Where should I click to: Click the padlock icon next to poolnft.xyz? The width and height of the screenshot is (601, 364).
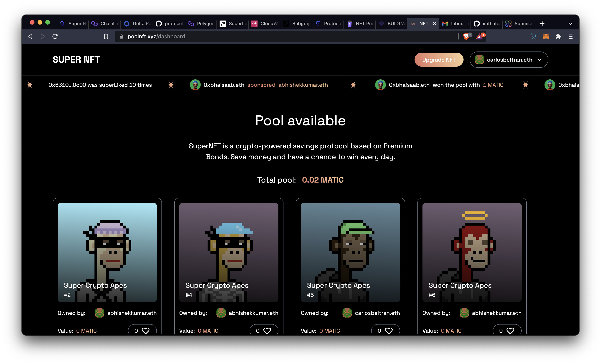pos(121,36)
